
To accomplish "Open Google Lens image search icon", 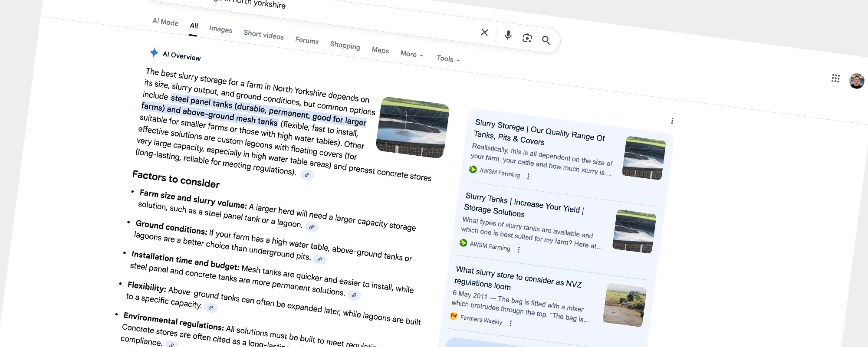I will click(x=527, y=38).
